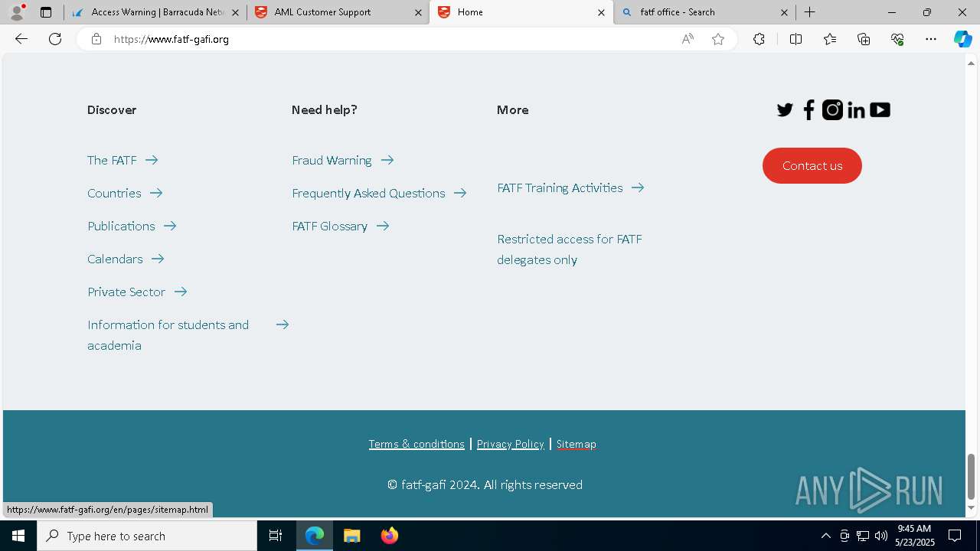Open the network tray icon

pyautogui.click(x=863, y=536)
